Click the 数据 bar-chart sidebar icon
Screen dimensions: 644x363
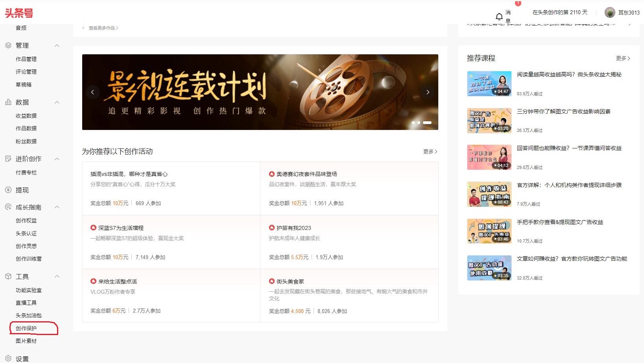[7, 102]
